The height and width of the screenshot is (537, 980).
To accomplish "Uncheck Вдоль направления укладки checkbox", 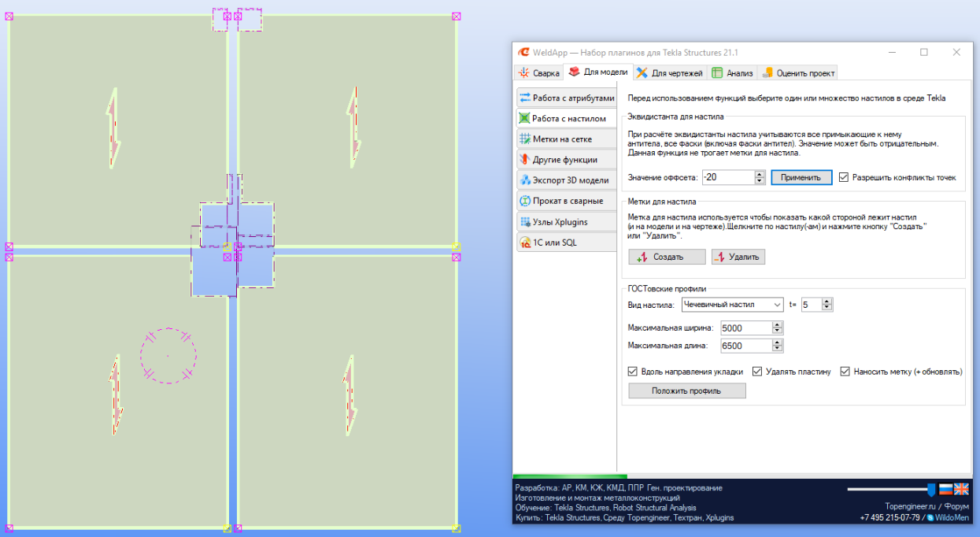I will [633, 372].
